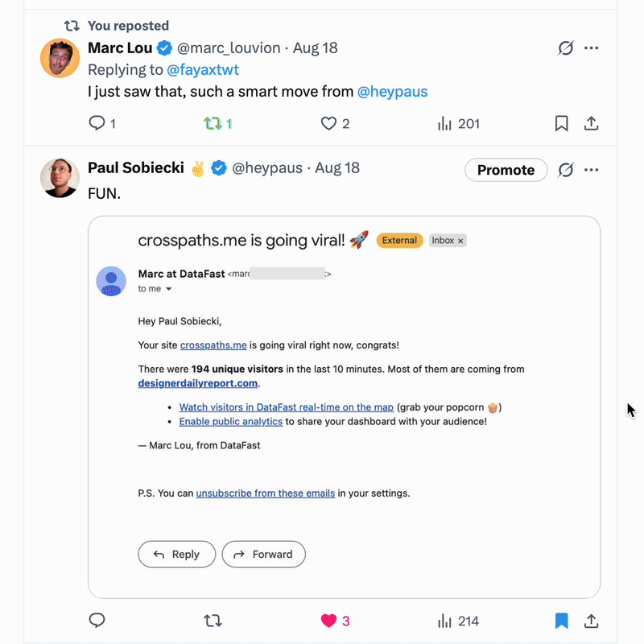
Task: Open the @heypaus mention link
Action: click(392, 92)
